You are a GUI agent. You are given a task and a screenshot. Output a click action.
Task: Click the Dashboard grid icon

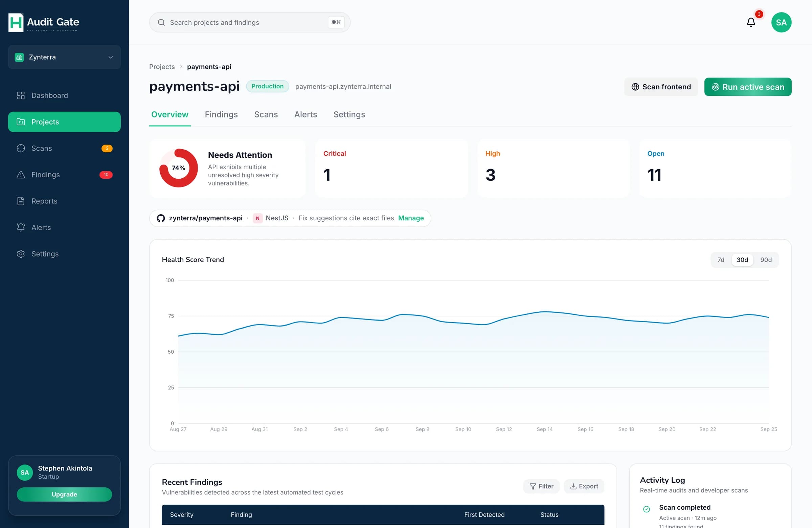click(21, 95)
